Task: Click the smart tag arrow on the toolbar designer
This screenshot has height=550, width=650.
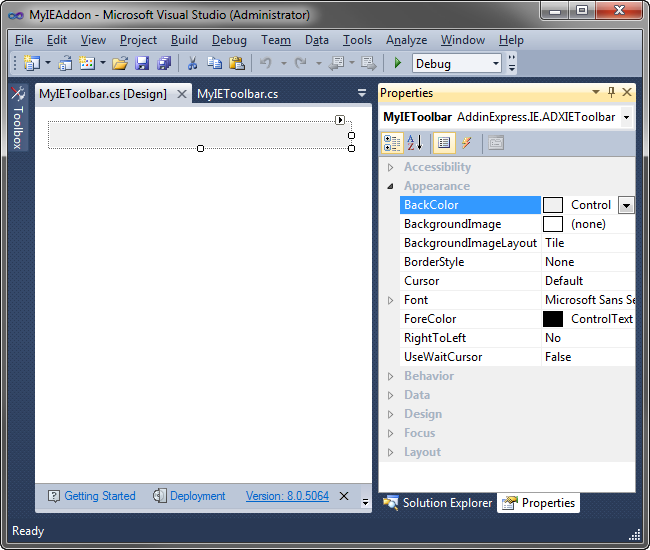Action: click(340, 120)
